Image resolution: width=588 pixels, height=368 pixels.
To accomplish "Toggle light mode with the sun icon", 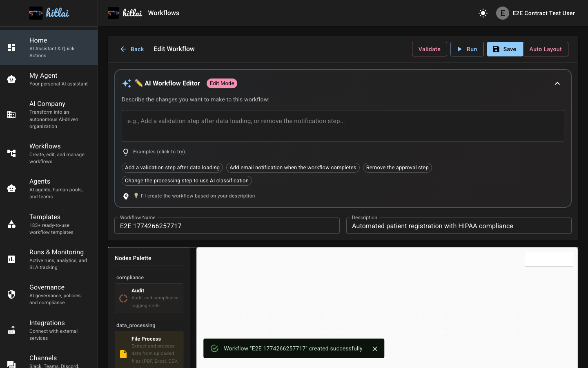I will 483,13.
